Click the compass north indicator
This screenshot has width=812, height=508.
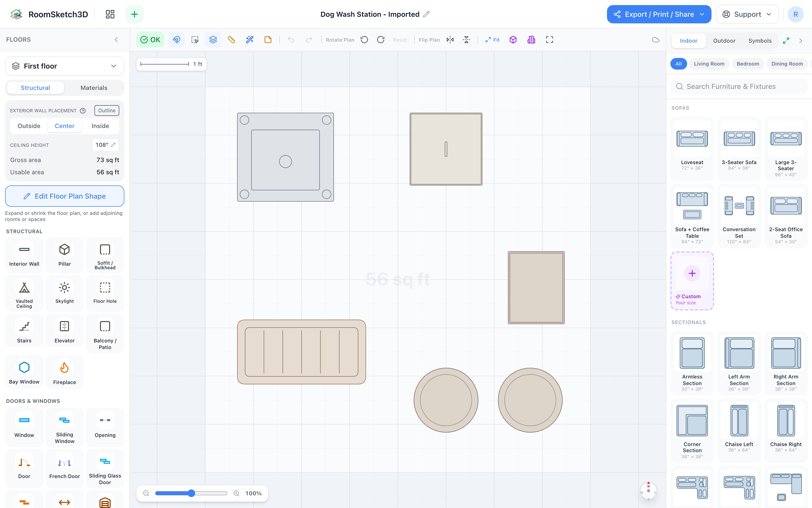[648, 490]
